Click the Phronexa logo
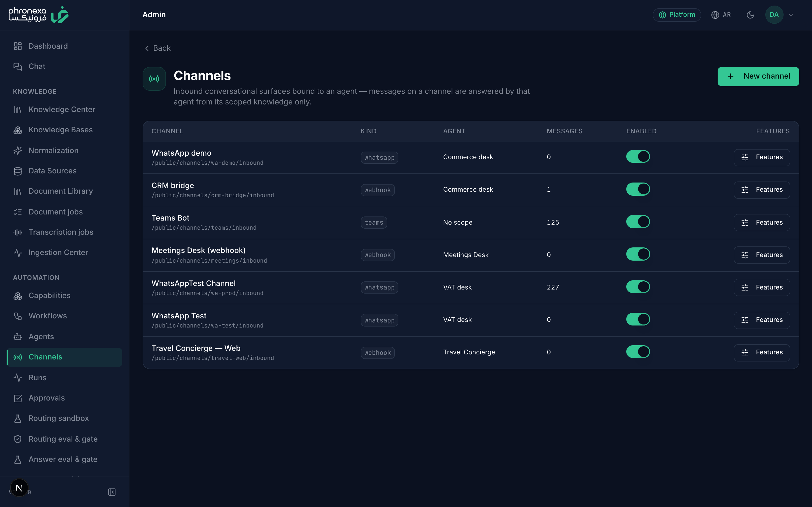Viewport: 812px width, 507px height. (x=39, y=15)
